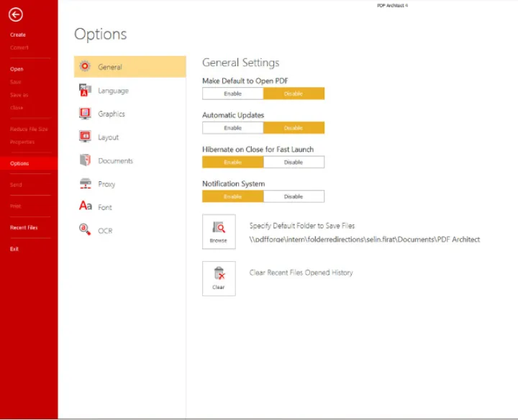Open the OCR options tab
The image size is (518, 420).
point(129,230)
